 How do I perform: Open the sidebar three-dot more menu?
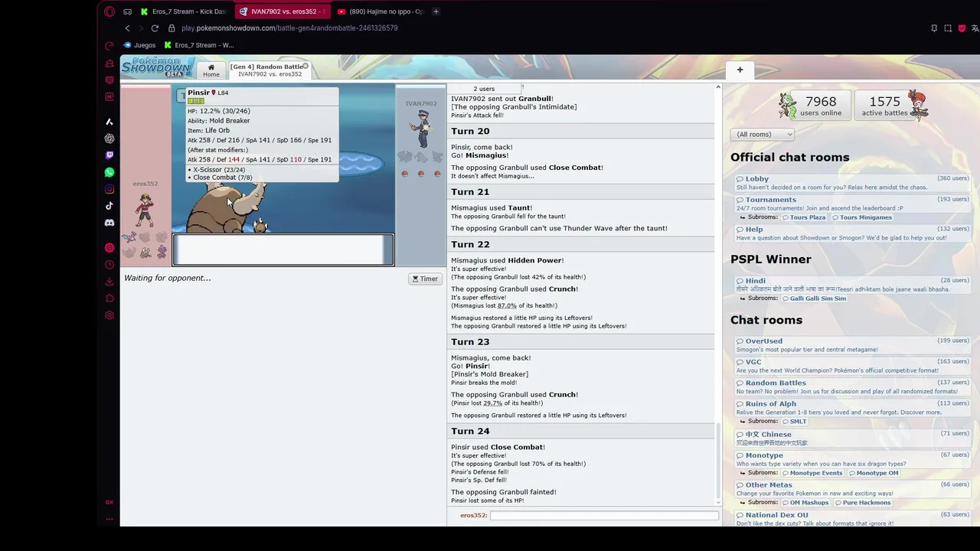(x=109, y=519)
